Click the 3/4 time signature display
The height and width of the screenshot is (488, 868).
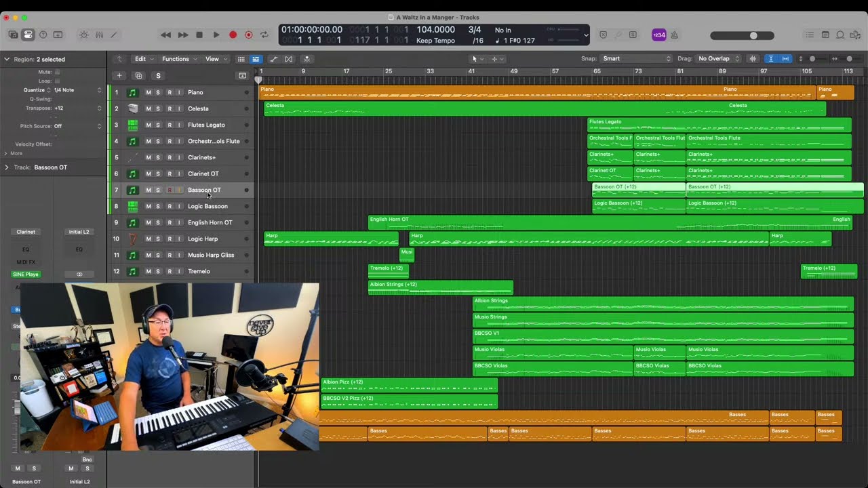pyautogui.click(x=475, y=30)
